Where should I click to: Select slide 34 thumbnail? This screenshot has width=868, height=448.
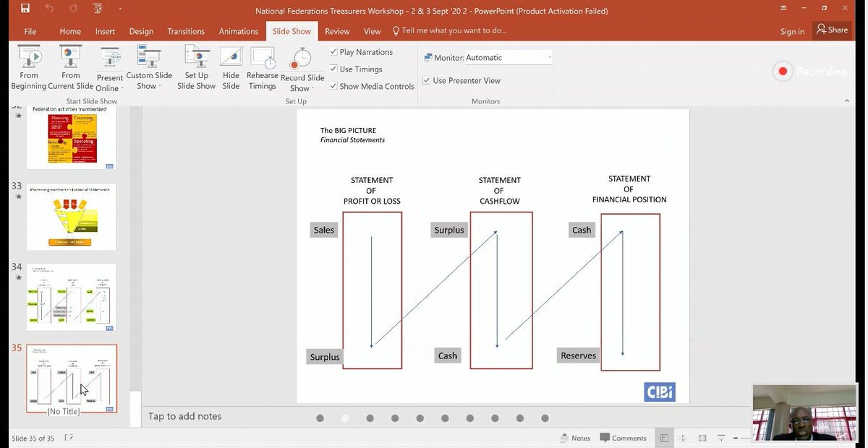click(x=71, y=298)
